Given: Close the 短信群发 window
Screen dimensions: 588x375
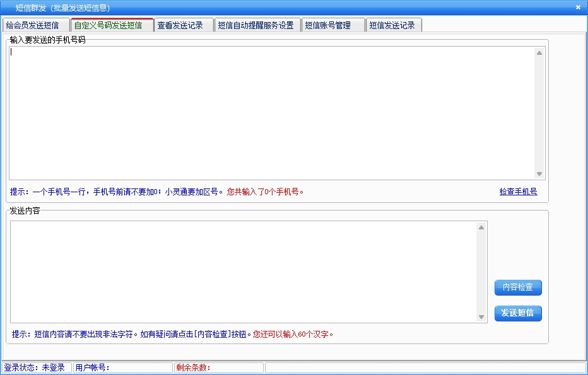Looking at the screenshot, I should [578, 8].
